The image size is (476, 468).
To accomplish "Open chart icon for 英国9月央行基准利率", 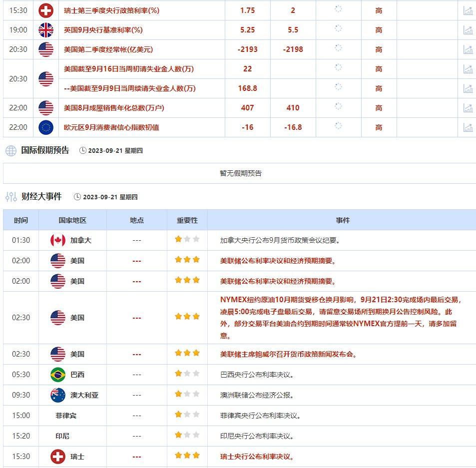I will (x=468, y=30).
